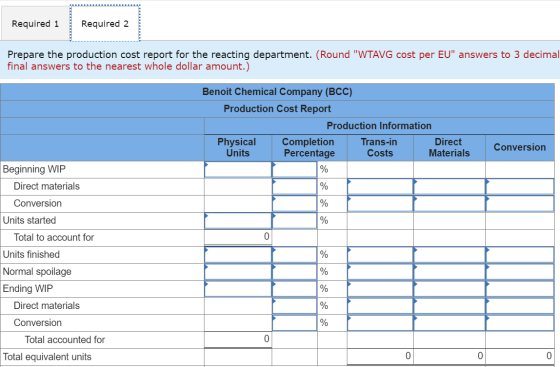
Task: Click the Ending WIP row label
Action: pos(28,289)
